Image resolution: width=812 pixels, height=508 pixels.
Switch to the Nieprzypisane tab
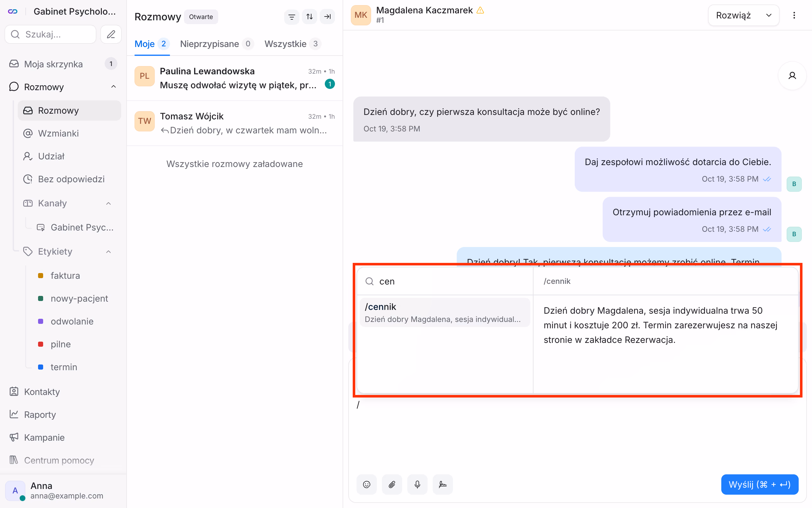click(216, 44)
